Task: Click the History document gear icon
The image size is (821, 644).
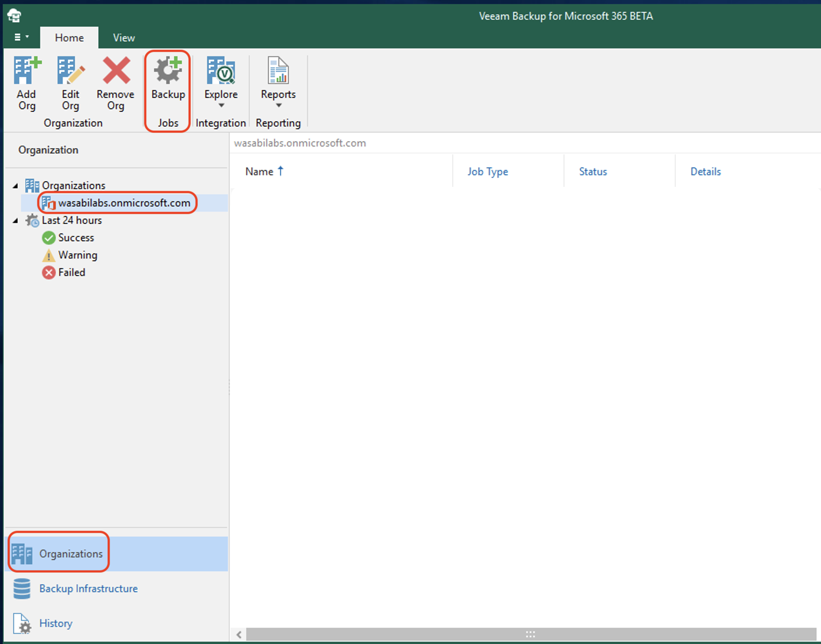Action: coord(22,623)
